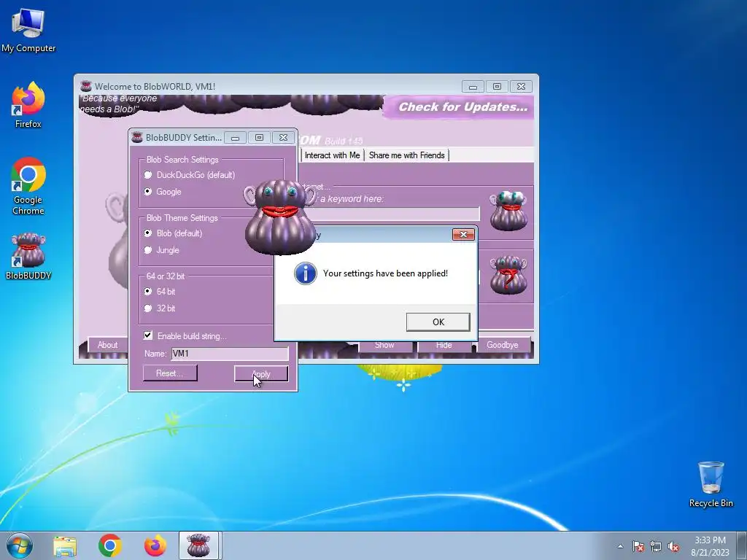
Task: Open File Explorer from the taskbar
Action: click(65, 545)
